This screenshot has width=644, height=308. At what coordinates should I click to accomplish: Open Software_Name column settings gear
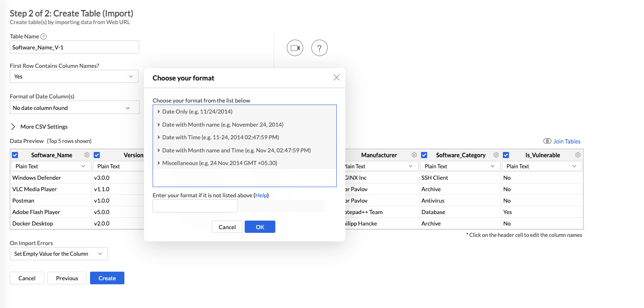click(x=87, y=155)
